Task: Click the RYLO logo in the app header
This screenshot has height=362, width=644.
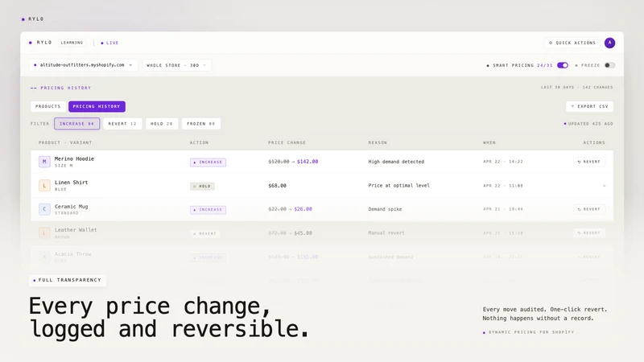Action: [x=40, y=43]
